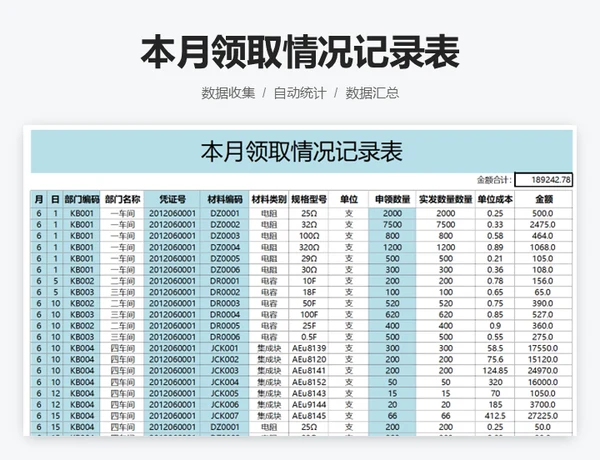This screenshot has width=600, height=460.
Task: Click material code cell DR0006
Action: [x=225, y=337]
